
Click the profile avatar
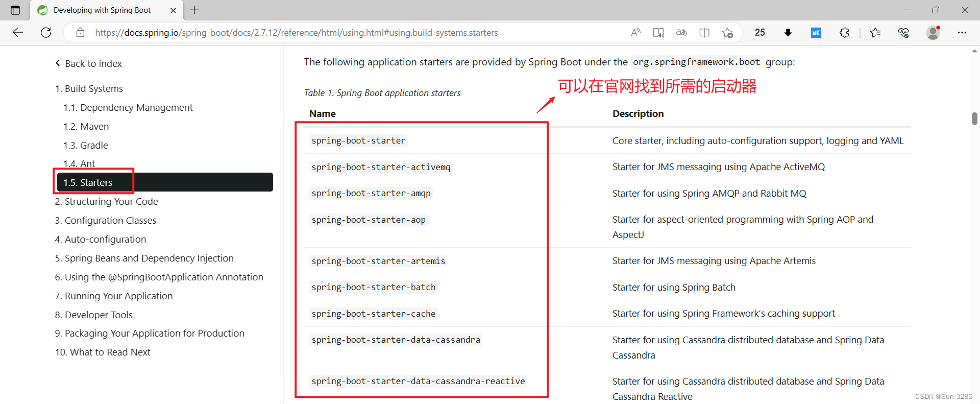(933, 33)
